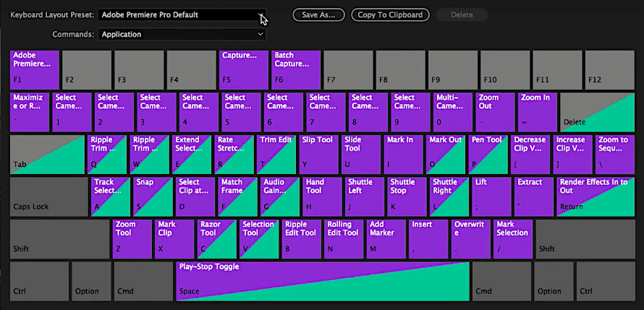Select the left Option modifier key
Viewport: 644px width, 310px height.
[91, 281]
